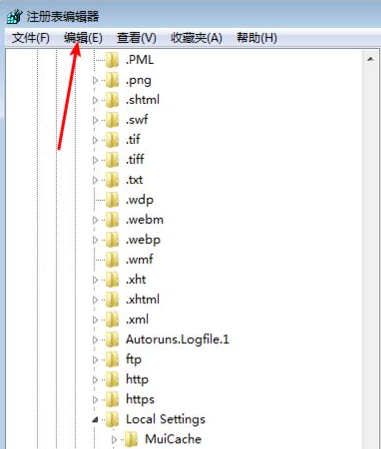Select the http key label
This screenshot has height=449, width=381.
point(137,380)
